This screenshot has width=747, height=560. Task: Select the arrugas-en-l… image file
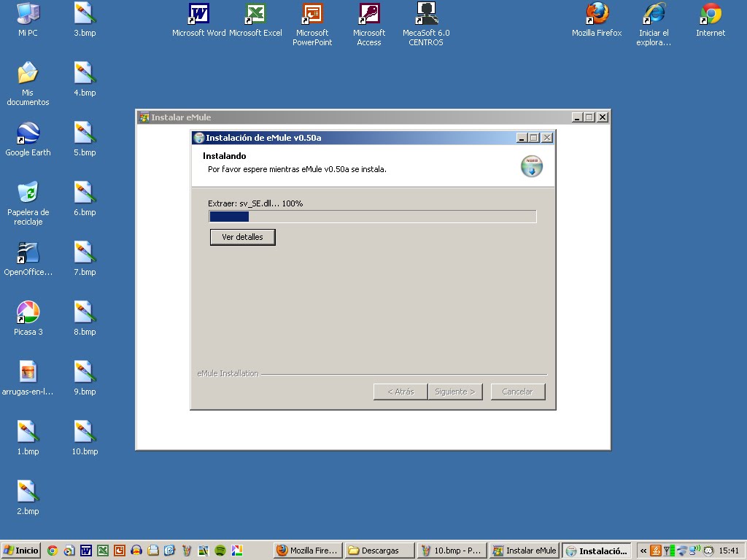tap(28, 378)
